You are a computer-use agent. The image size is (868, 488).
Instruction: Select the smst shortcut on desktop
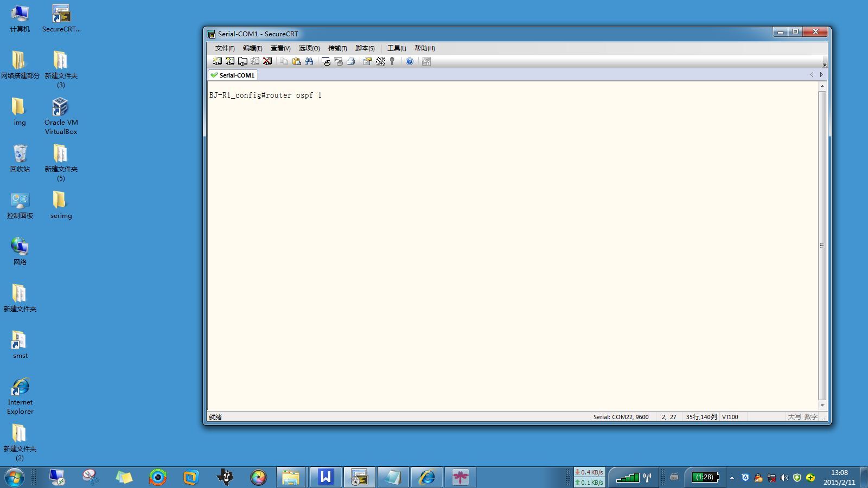tap(20, 345)
